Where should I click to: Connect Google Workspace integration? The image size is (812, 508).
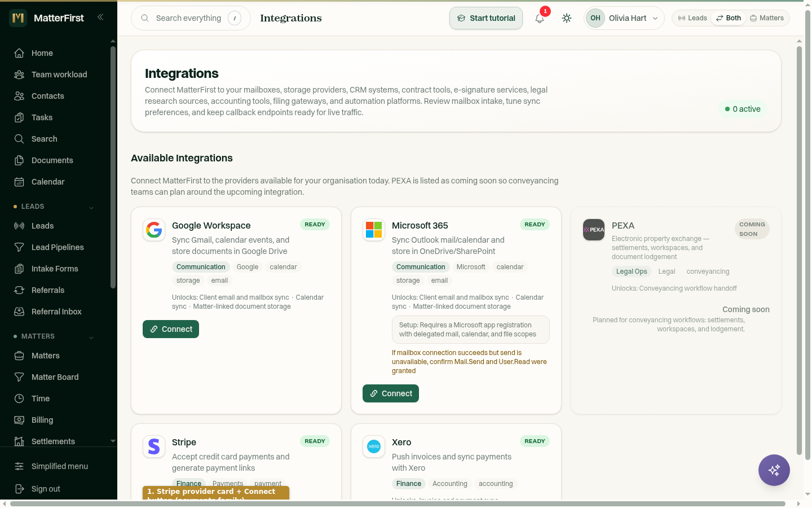coord(171,329)
